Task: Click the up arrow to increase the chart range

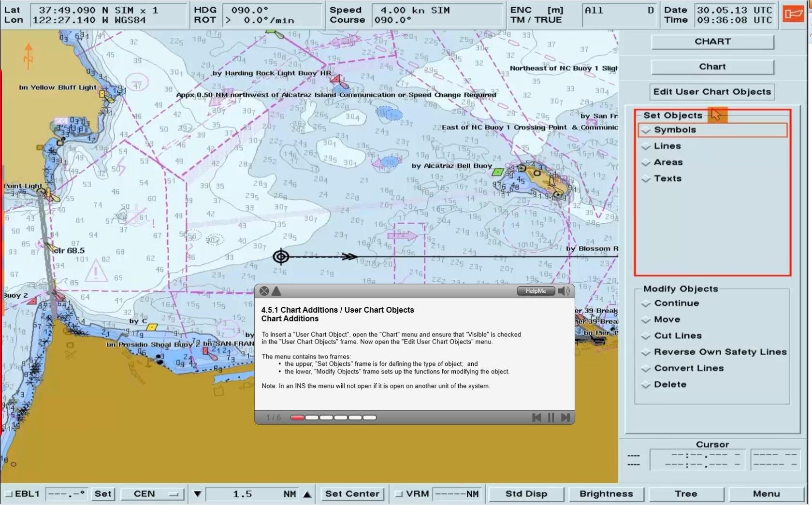Action: [x=307, y=494]
